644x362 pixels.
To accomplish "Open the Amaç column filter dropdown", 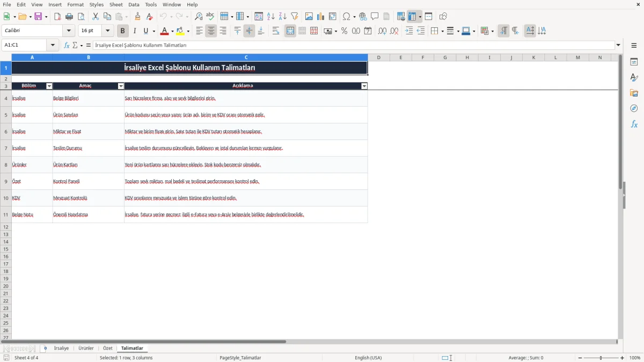I will tap(121, 86).
